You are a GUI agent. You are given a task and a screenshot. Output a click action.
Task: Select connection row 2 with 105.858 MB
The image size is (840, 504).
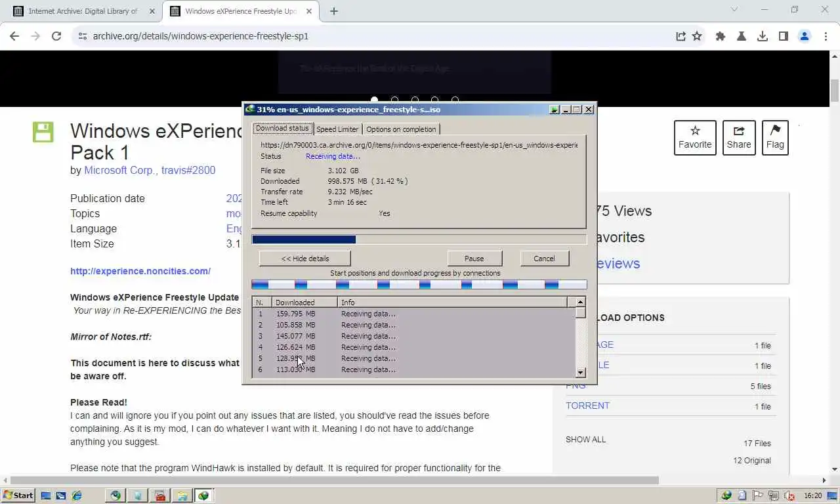[414, 325]
